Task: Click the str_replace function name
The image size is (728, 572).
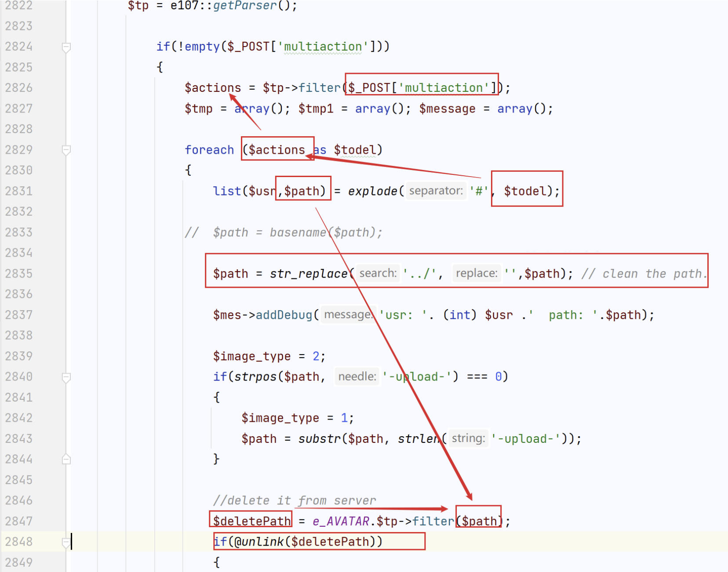Action: 308,274
